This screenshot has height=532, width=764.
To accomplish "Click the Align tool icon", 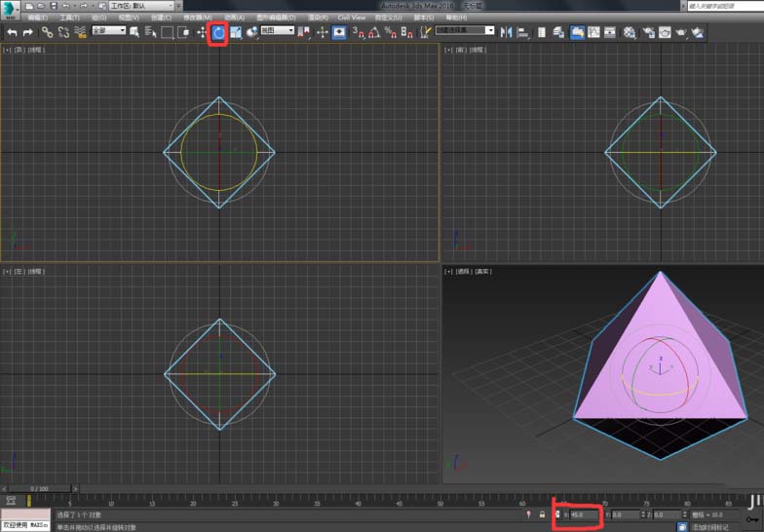I will coord(522,33).
